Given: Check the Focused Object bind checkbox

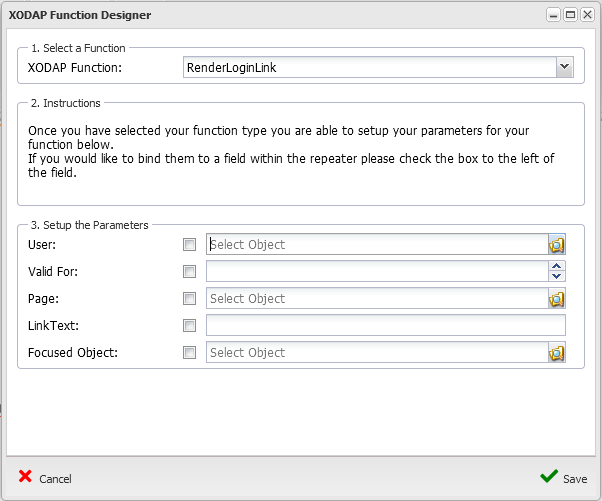Looking at the screenshot, I should pyautogui.click(x=189, y=353).
